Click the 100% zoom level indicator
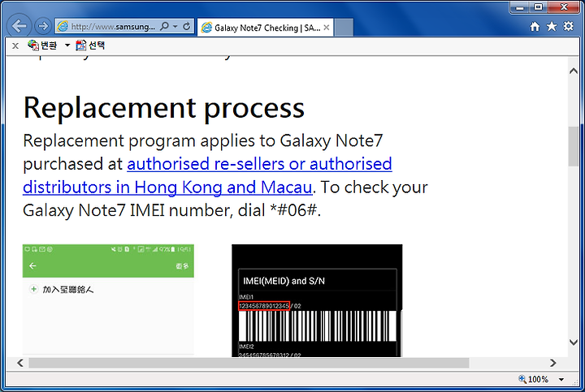The width and height of the screenshot is (585, 392). [534, 379]
